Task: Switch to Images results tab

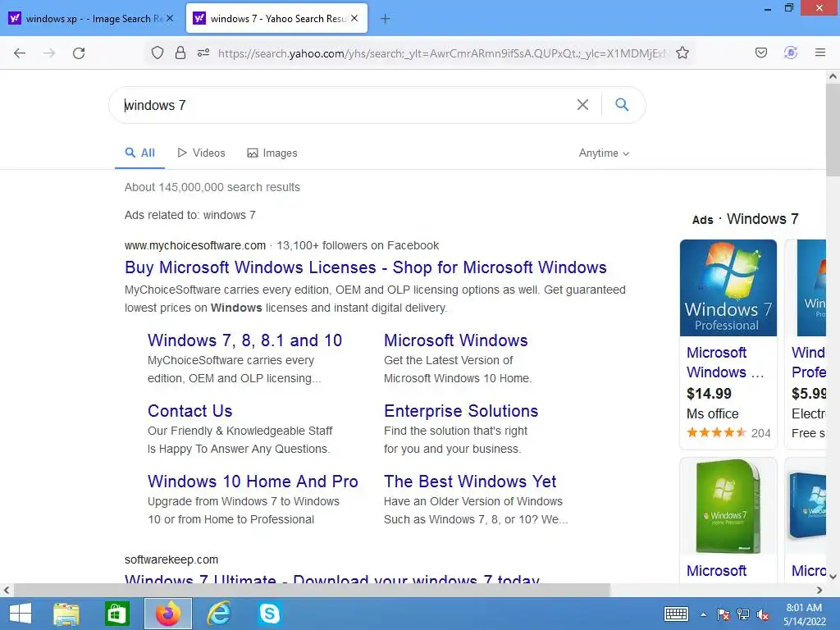Action: [272, 153]
